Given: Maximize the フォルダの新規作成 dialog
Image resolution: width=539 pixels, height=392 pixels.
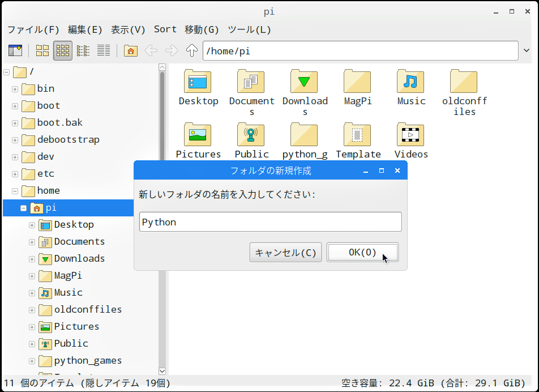Looking at the screenshot, I should point(382,171).
